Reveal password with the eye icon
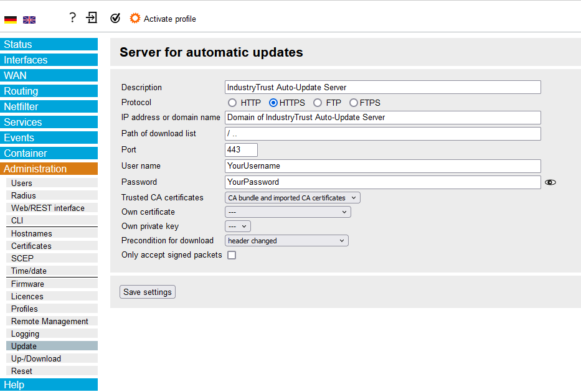Viewport: 581px width, 392px height. (550, 182)
